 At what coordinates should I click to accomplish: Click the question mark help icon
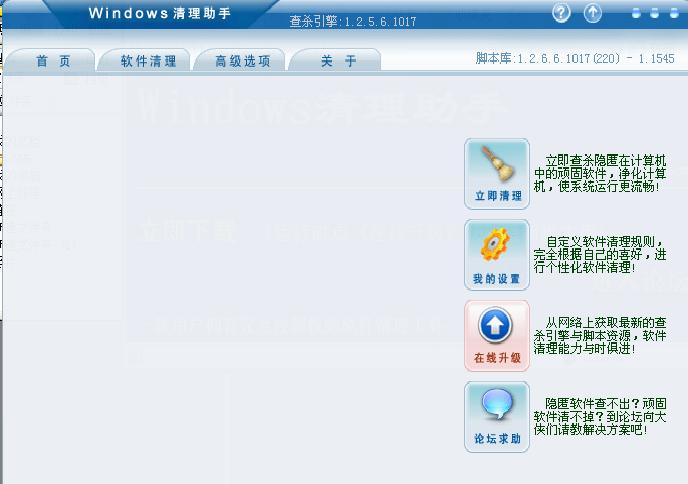click(x=561, y=13)
